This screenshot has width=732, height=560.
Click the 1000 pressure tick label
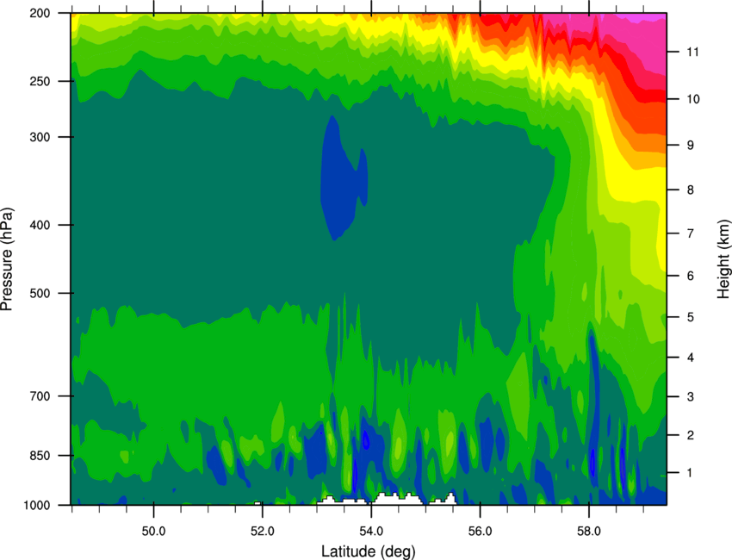(x=37, y=506)
